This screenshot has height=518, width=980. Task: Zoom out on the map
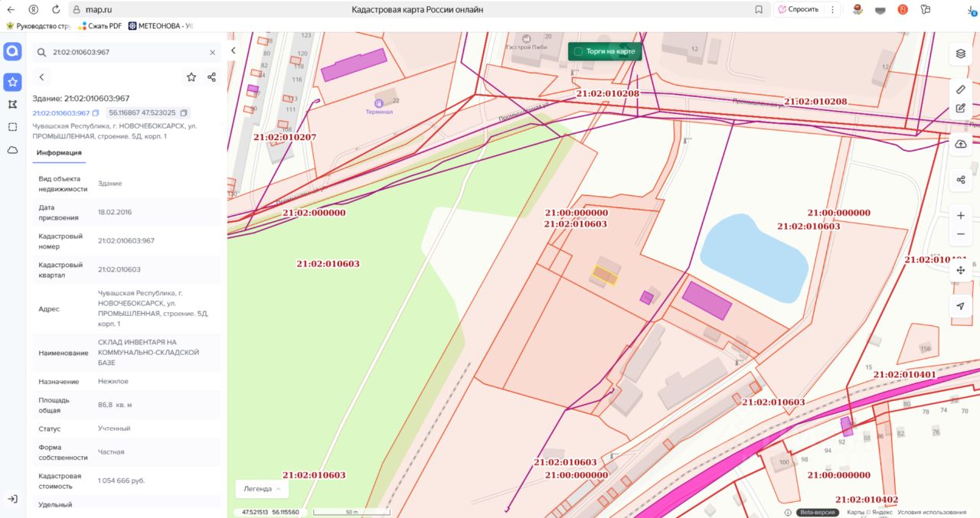961,234
